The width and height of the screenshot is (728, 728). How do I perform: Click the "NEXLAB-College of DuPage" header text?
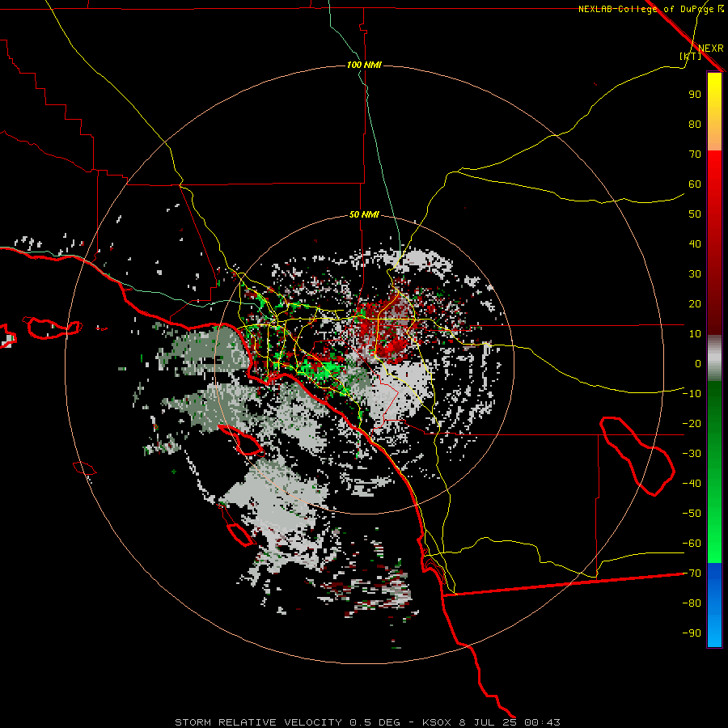648,9
